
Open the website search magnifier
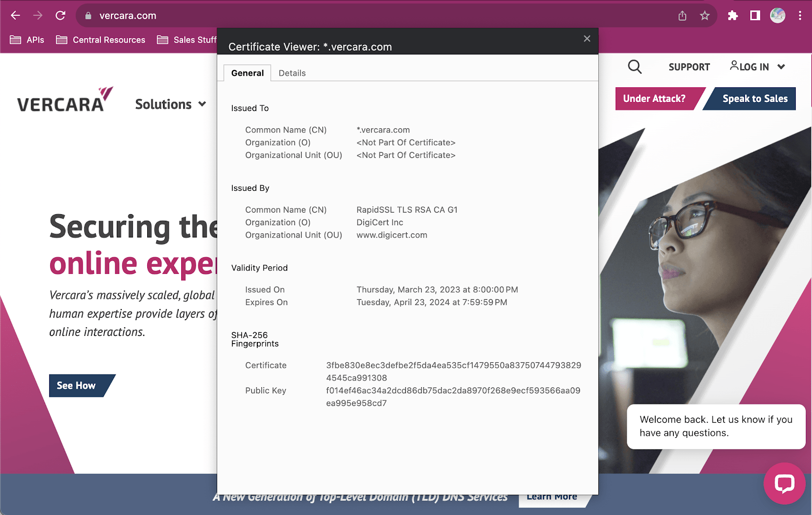click(x=635, y=66)
